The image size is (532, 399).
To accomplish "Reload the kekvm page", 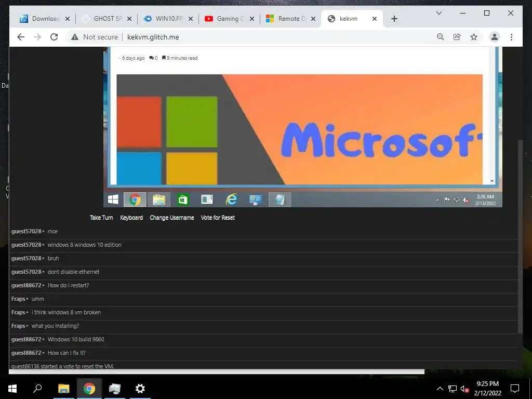I will 54,37.
